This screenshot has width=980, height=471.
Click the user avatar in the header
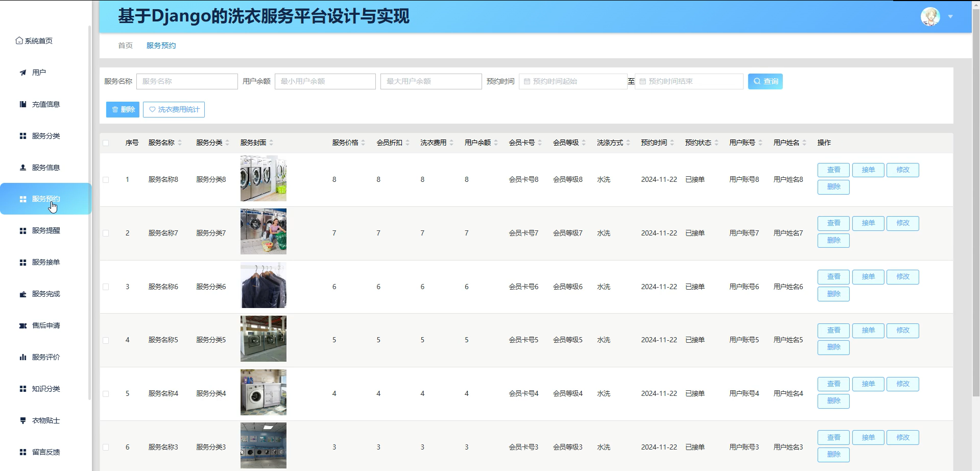pos(930,16)
